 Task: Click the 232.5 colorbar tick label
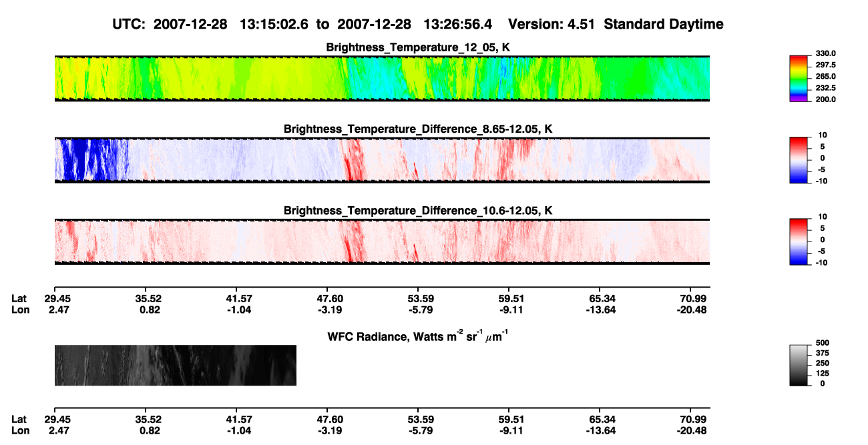pyautogui.click(x=827, y=87)
